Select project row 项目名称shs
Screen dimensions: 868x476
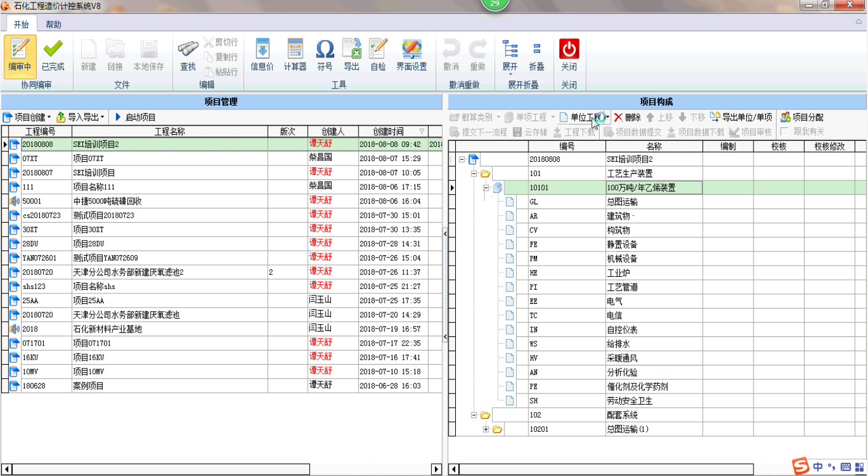(x=221, y=286)
